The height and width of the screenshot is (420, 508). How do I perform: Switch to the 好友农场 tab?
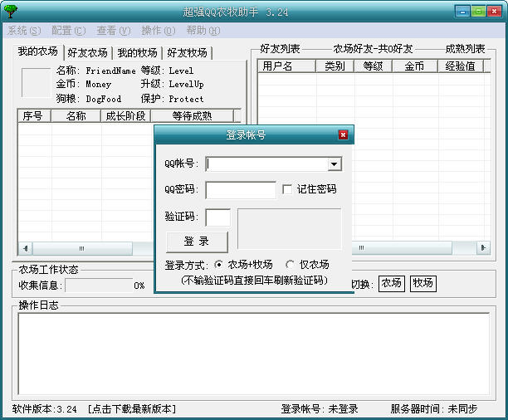(87, 52)
